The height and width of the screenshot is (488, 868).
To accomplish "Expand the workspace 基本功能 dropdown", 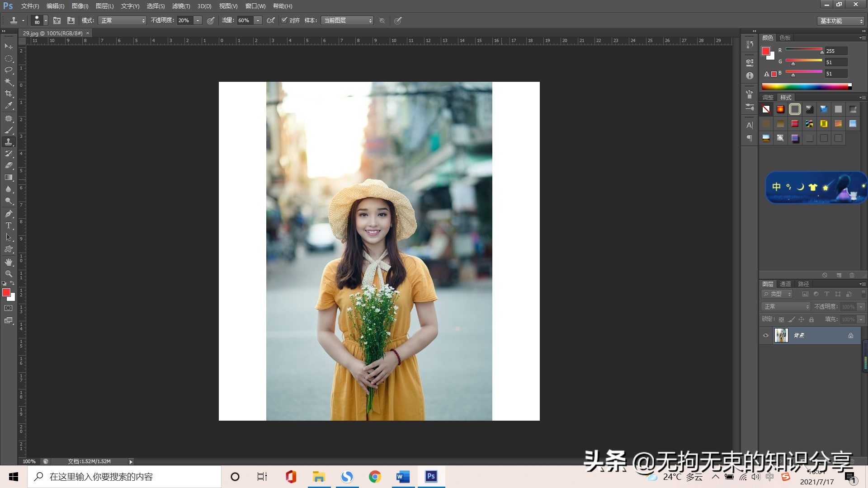I will (841, 21).
